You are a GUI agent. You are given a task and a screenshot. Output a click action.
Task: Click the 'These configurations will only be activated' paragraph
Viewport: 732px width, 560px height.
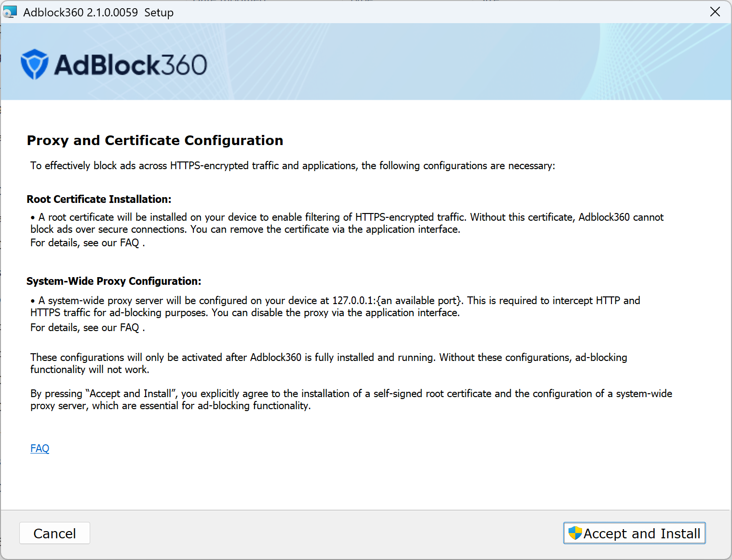(x=329, y=363)
